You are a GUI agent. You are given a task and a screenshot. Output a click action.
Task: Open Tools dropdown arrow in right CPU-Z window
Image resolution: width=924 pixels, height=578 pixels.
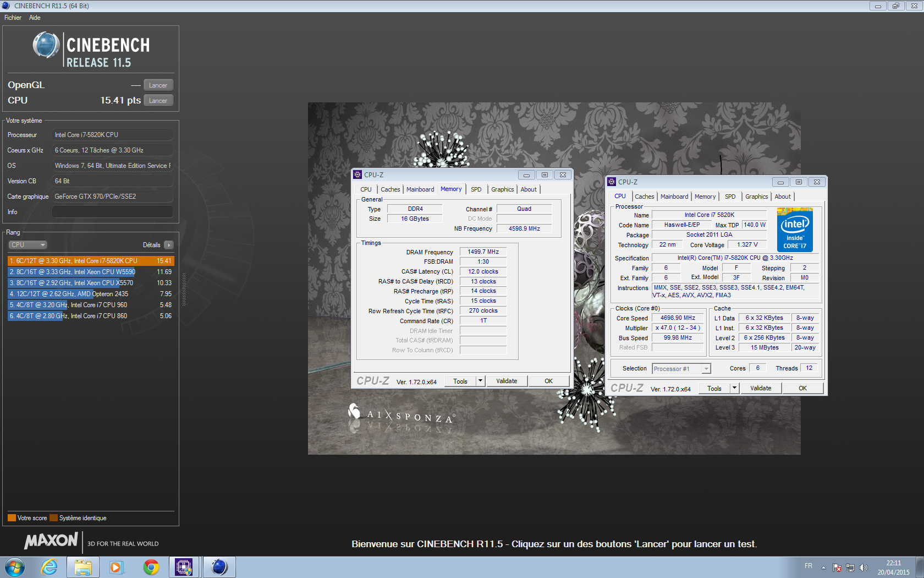coord(734,388)
